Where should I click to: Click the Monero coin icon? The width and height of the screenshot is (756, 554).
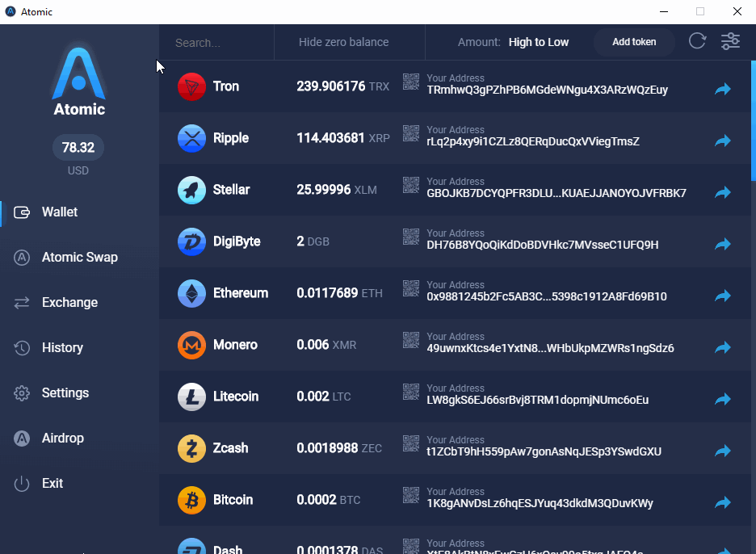(191, 345)
